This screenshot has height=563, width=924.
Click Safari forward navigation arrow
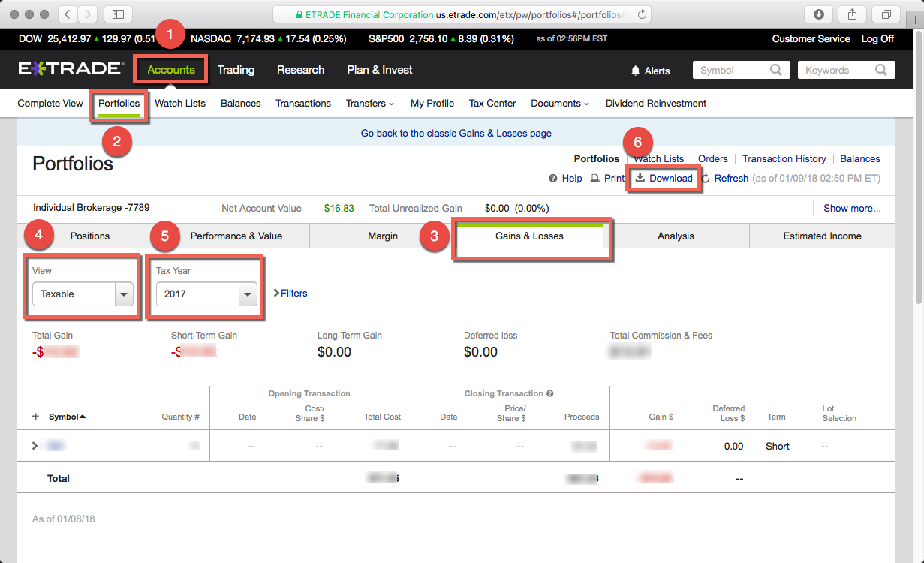coord(88,14)
